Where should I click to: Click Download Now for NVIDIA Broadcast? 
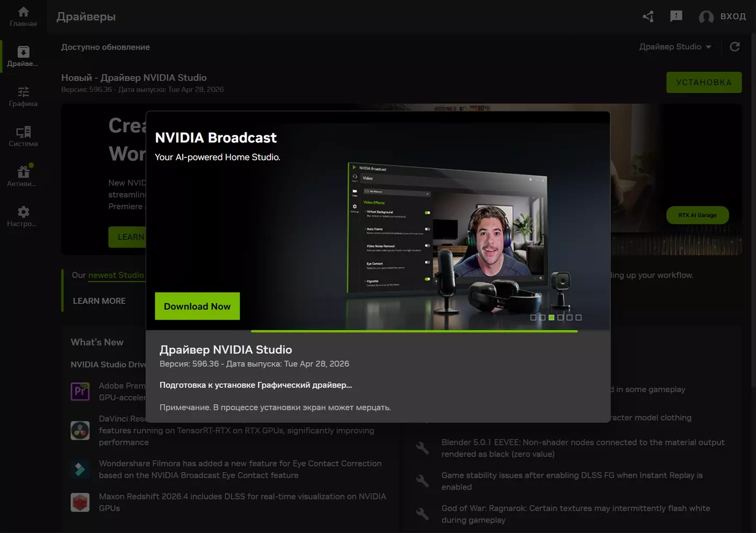click(197, 306)
